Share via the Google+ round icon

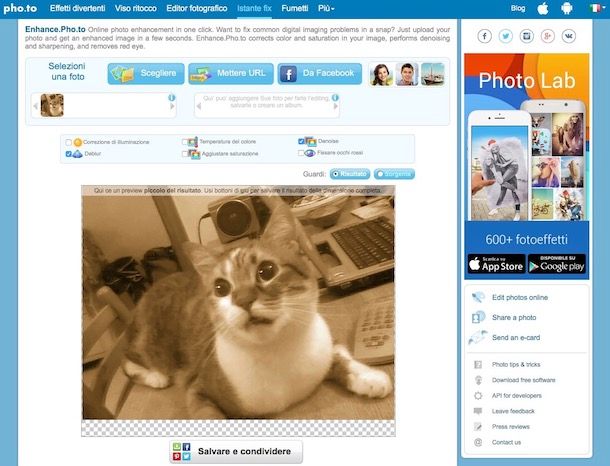click(x=547, y=36)
